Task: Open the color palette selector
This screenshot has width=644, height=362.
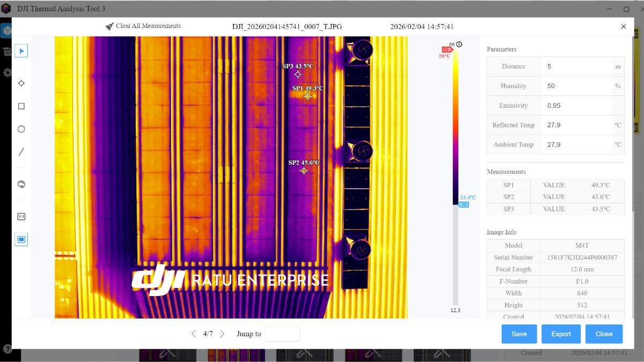Action: tap(21, 184)
